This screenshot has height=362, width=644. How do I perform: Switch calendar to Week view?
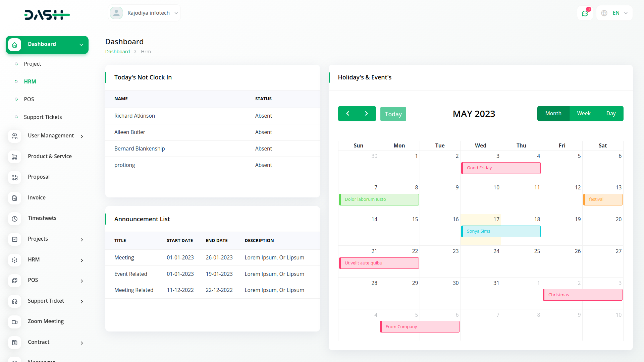click(584, 114)
